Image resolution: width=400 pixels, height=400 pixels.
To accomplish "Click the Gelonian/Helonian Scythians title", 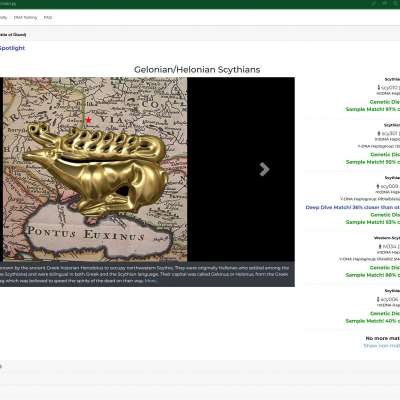I will [x=197, y=70].
